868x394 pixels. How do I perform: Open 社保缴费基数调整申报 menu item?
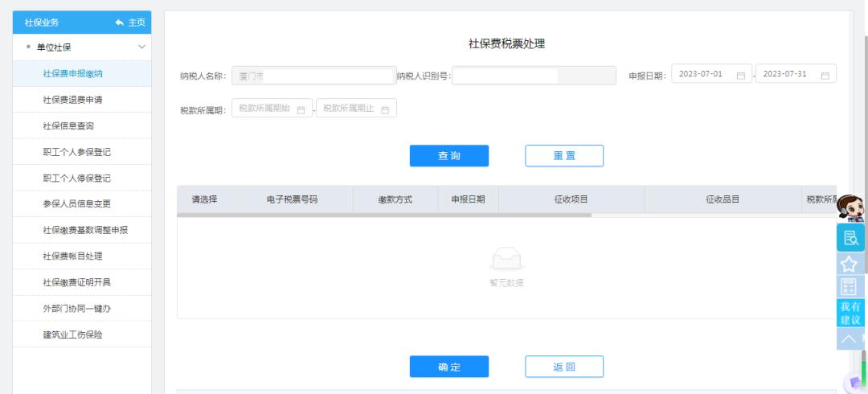82,230
